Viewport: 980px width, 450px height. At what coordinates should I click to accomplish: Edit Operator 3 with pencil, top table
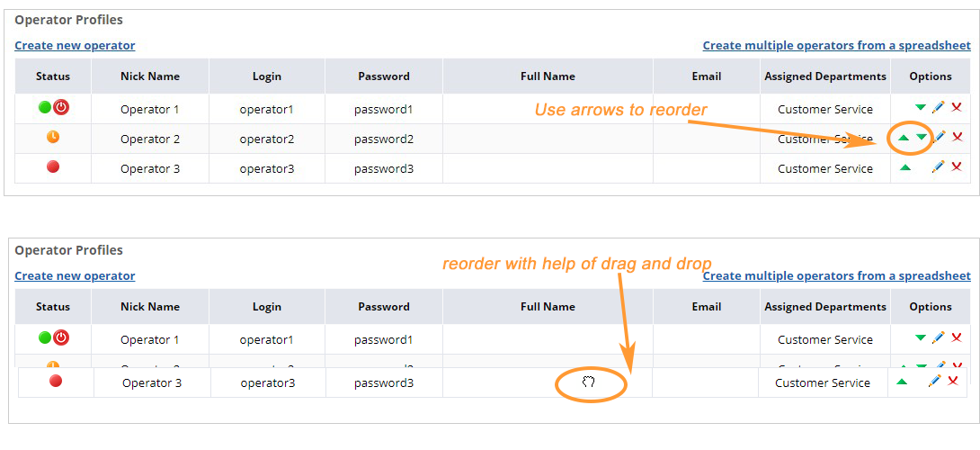point(938,166)
